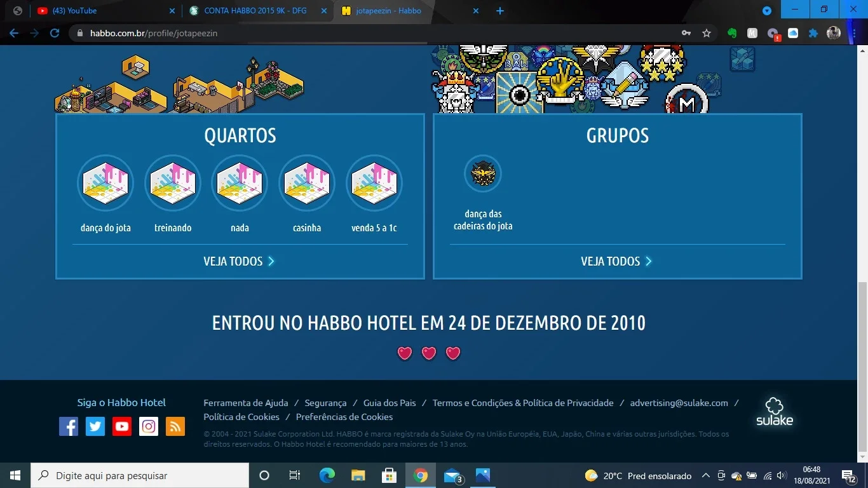The width and height of the screenshot is (868, 488).
Task: Open notification center icon
Action: [x=848, y=475]
